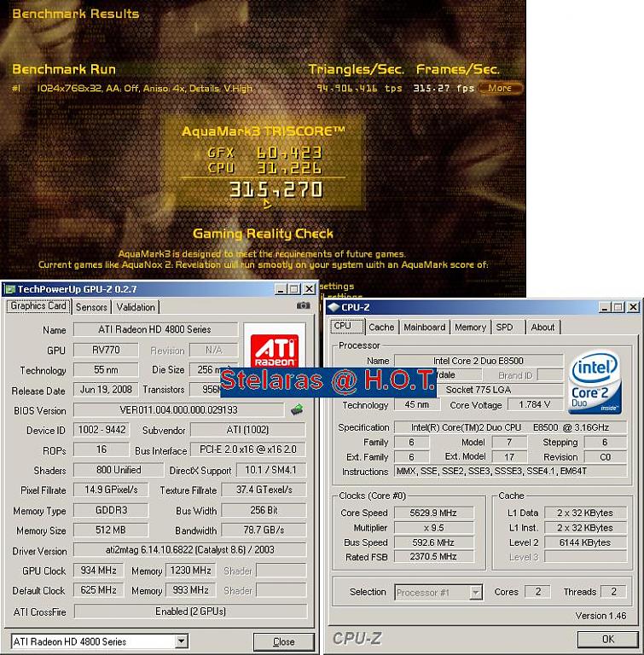This screenshot has width=644, height=655.
Task: Close GPU-Z with the X button
Action: tap(309, 289)
